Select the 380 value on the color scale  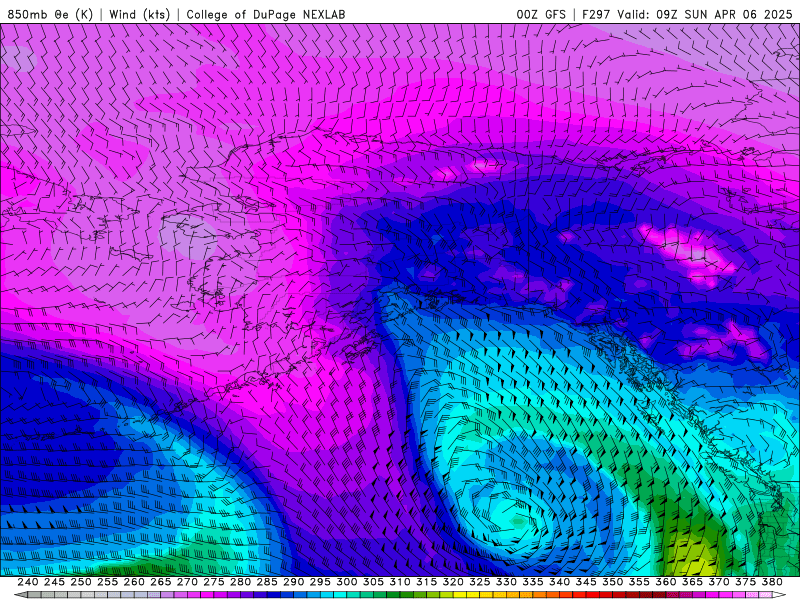coord(772,582)
